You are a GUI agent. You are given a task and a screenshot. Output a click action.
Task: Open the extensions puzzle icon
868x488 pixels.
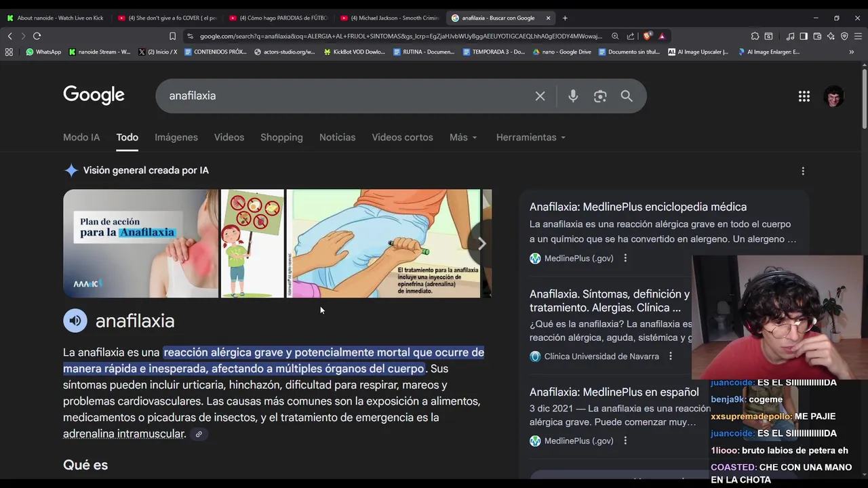[x=755, y=36]
